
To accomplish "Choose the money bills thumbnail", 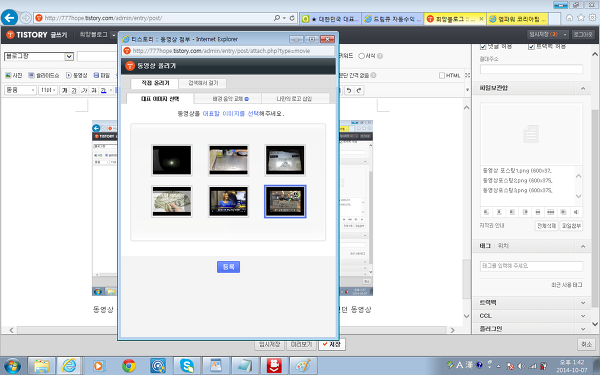I will tap(172, 202).
